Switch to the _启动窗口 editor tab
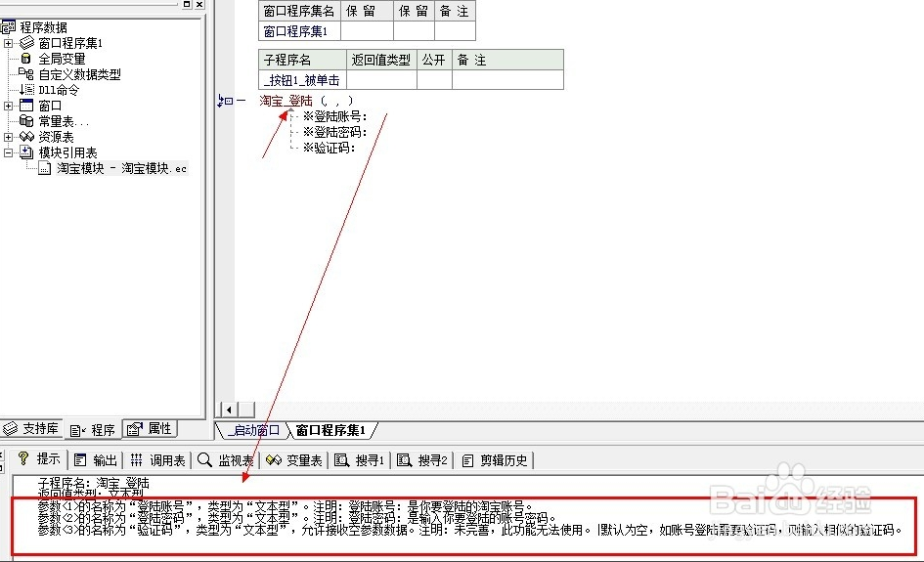The image size is (924, 562). point(253,431)
